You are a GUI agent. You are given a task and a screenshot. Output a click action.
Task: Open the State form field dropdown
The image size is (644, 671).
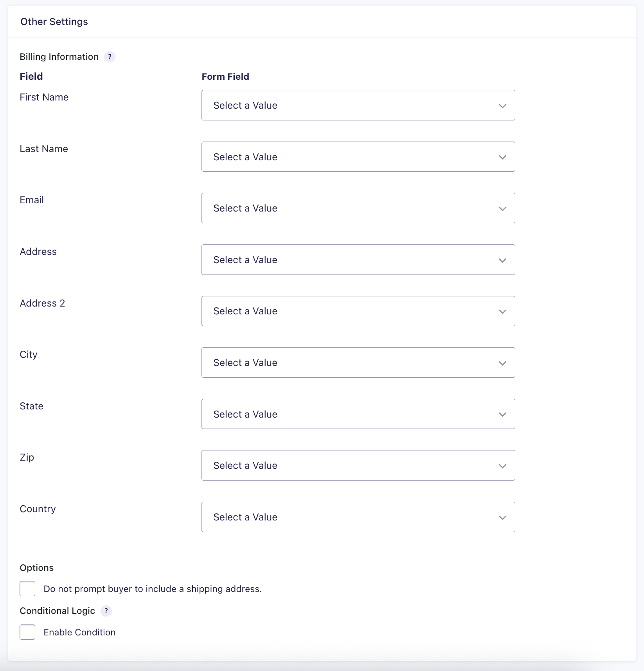[x=358, y=414]
